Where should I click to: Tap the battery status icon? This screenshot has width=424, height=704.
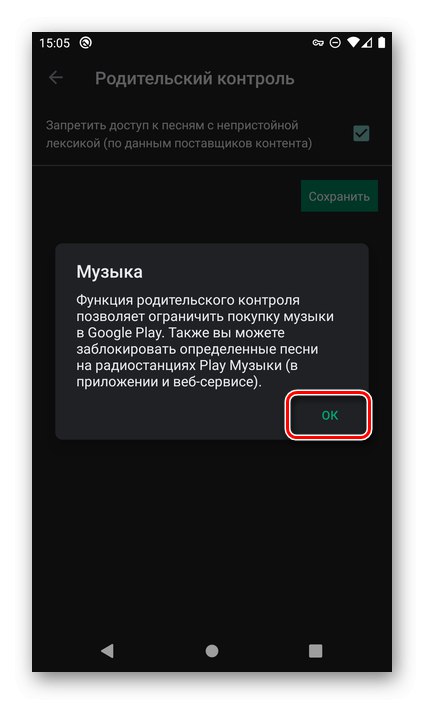[382, 43]
